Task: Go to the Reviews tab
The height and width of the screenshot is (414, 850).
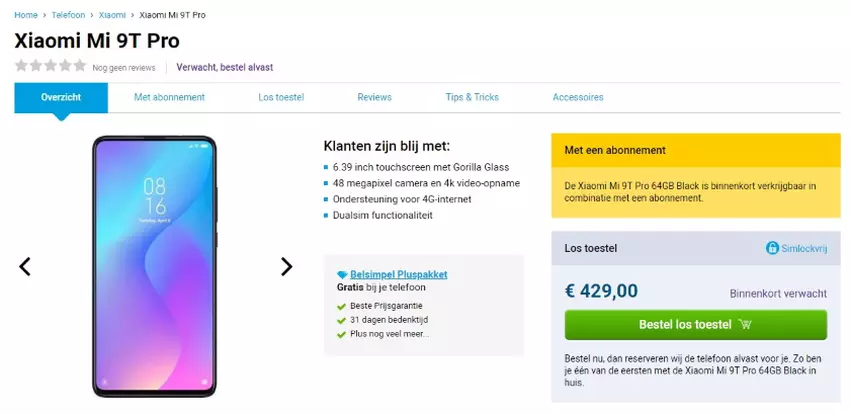Action: click(374, 97)
